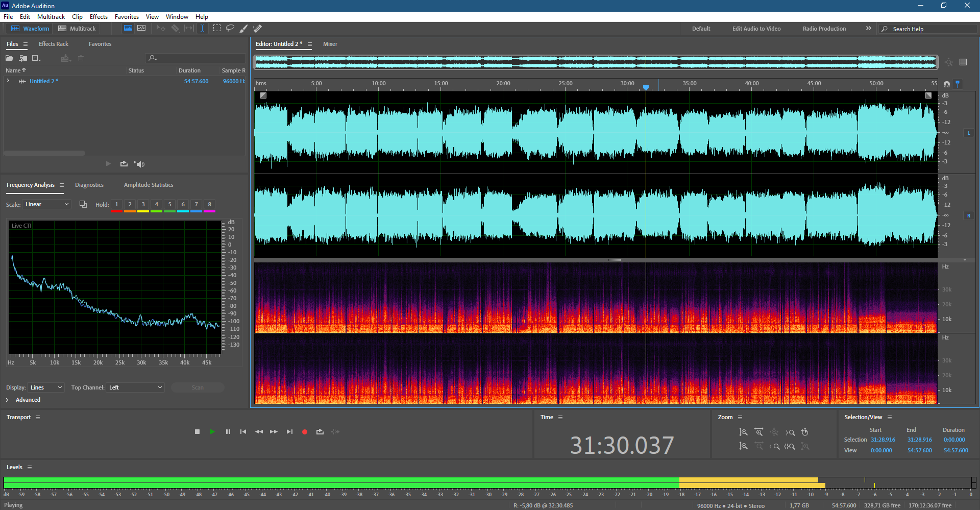Select the Marquee Selection tool
980x510 pixels.
217,29
